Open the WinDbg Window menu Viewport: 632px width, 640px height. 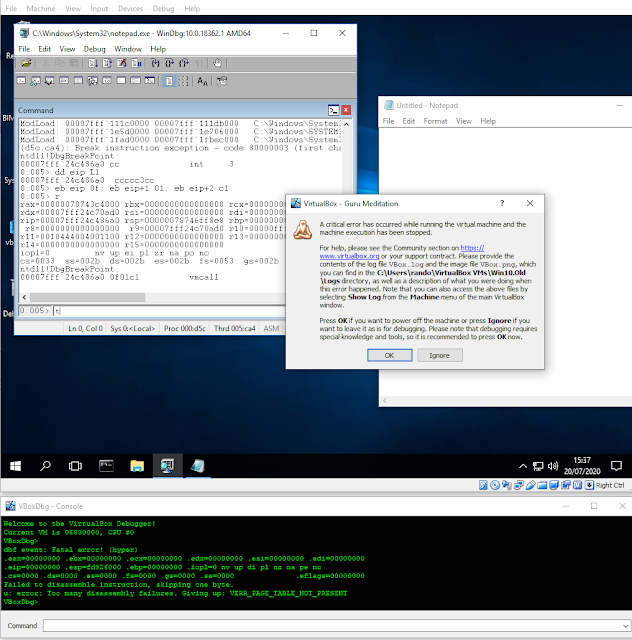[128, 49]
